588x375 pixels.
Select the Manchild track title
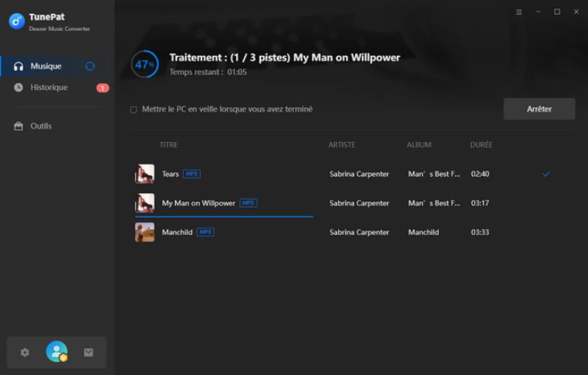coord(177,232)
